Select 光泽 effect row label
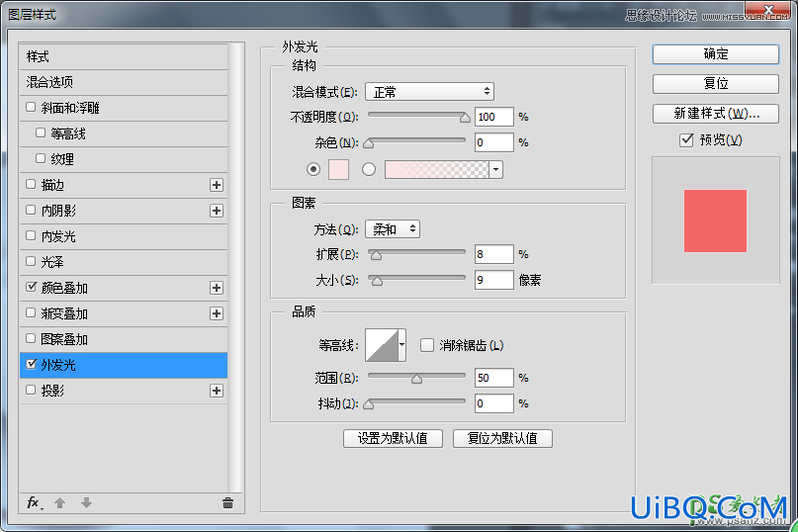The height and width of the screenshot is (532, 798). (52, 262)
